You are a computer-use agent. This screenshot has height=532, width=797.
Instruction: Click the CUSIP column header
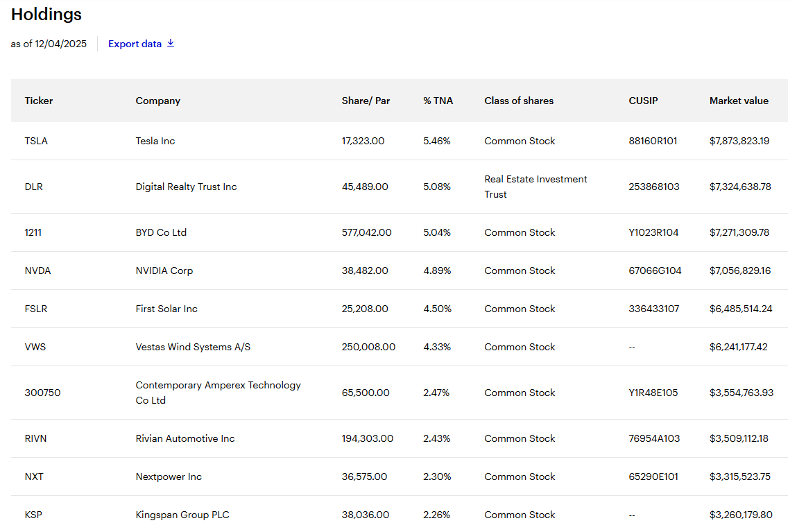(x=643, y=101)
